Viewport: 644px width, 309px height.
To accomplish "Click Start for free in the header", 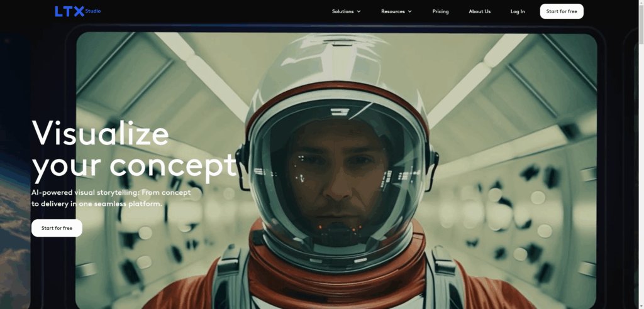I will 562,11.
